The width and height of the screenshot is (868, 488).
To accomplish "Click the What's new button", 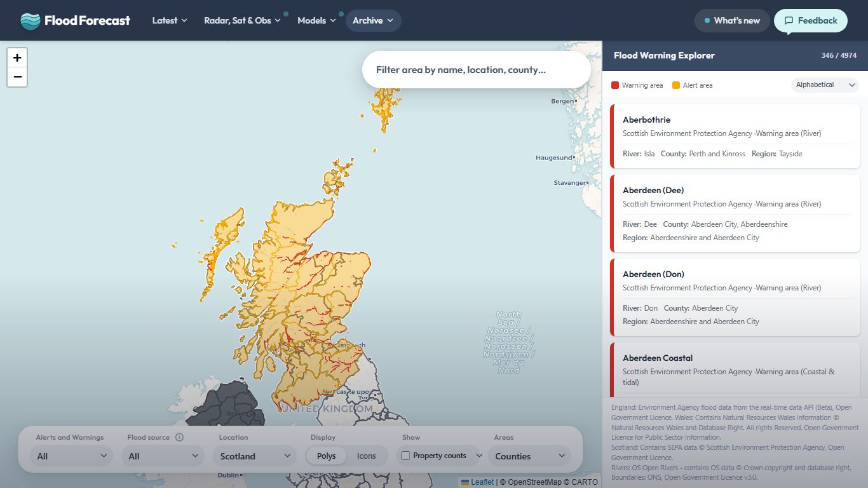I will pyautogui.click(x=732, y=20).
